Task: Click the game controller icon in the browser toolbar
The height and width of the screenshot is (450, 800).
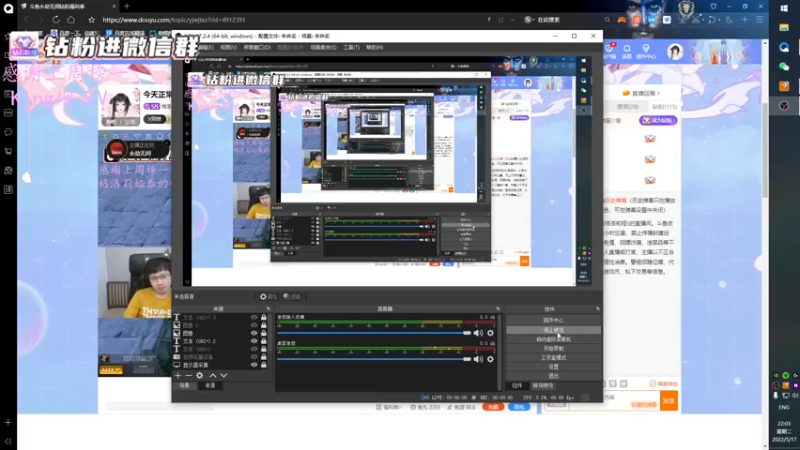Action: pyautogui.click(x=621, y=20)
